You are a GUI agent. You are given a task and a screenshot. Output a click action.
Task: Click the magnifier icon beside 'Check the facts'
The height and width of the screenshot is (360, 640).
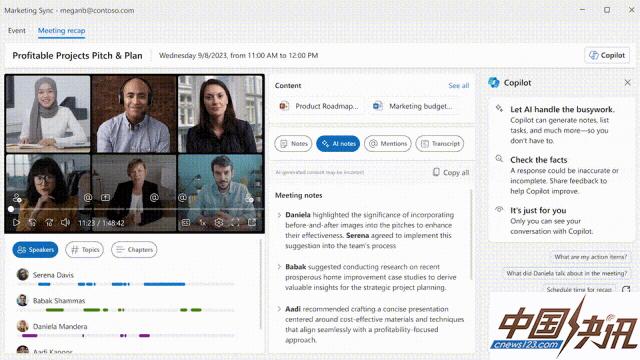click(499, 159)
